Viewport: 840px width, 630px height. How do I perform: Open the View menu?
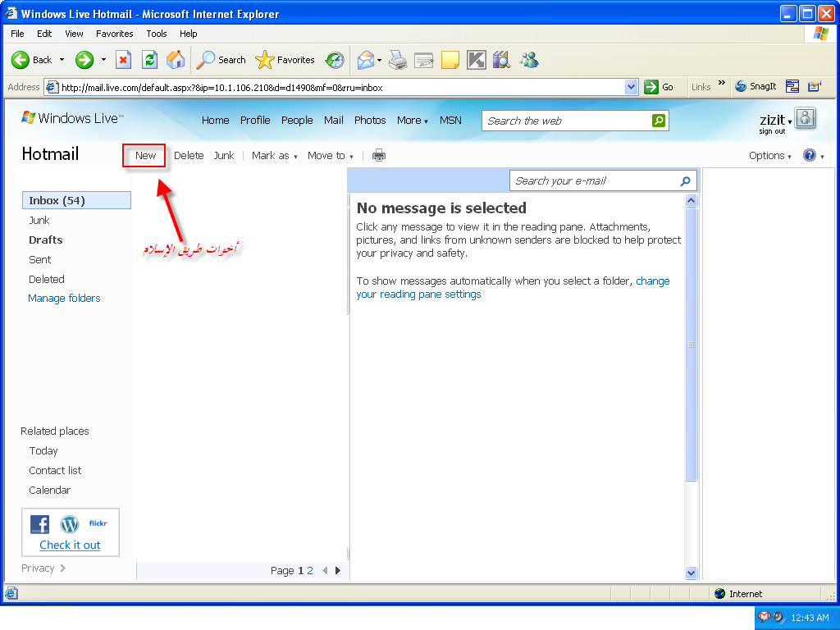click(74, 33)
